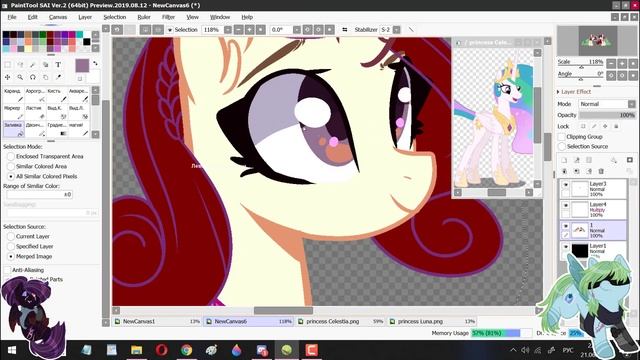Open the Window menu
The width and height of the screenshot is (640, 360).
coord(220,17)
